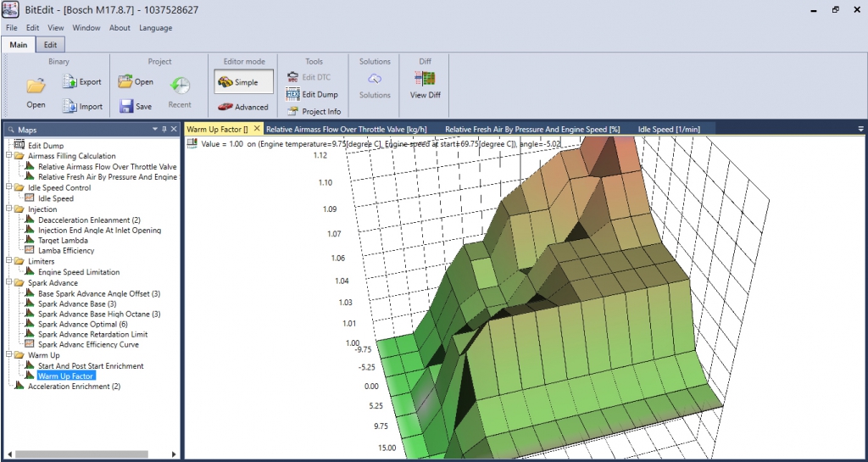Click the Maps scrollbar right arrow

(x=174, y=454)
